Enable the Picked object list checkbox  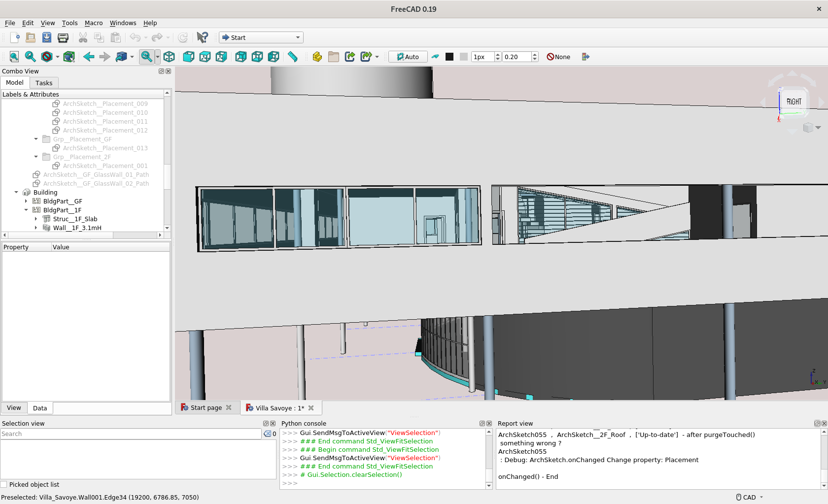(x=4, y=484)
